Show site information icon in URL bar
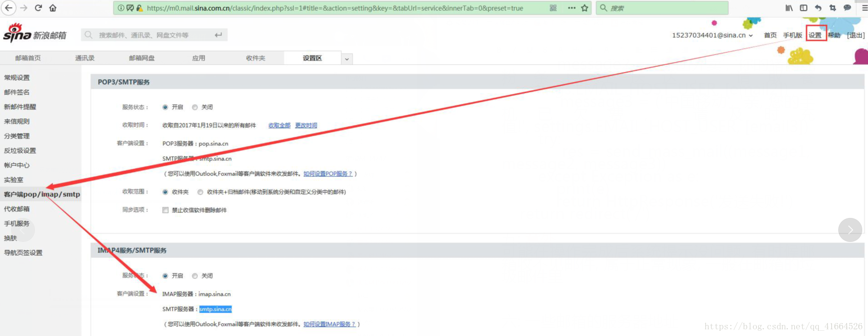The height and width of the screenshot is (336, 868). tap(121, 8)
